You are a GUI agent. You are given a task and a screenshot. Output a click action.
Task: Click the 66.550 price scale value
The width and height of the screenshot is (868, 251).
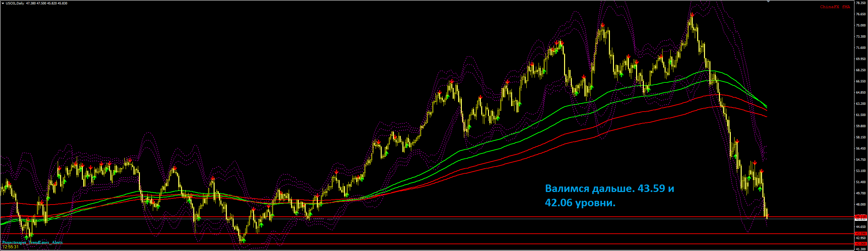pyautogui.click(x=861, y=81)
